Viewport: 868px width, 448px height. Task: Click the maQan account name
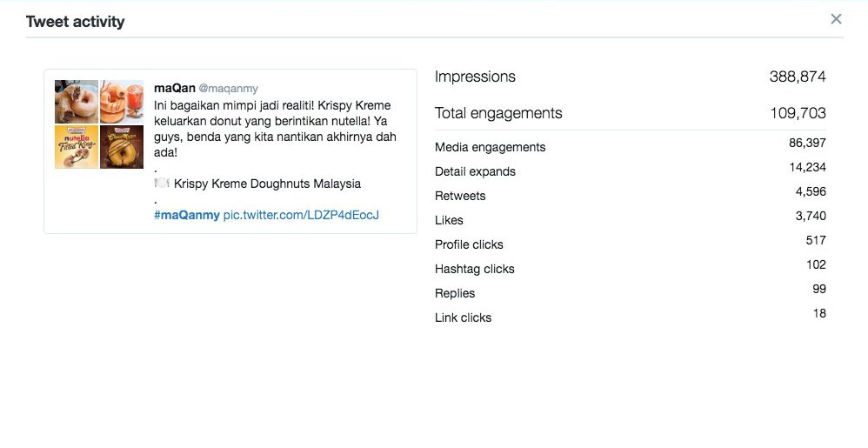coord(174,88)
